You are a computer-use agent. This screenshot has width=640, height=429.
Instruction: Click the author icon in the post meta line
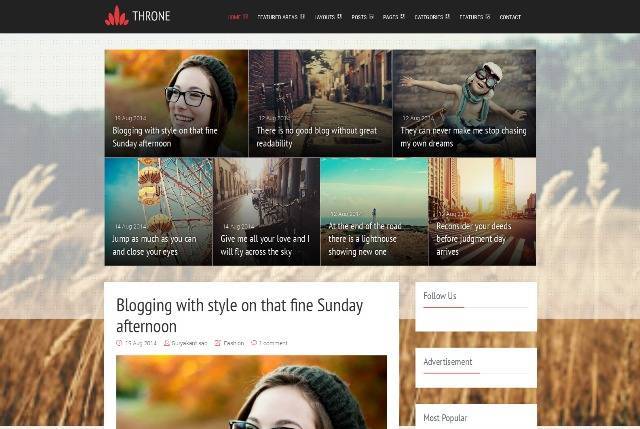pyautogui.click(x=167, y=343)
